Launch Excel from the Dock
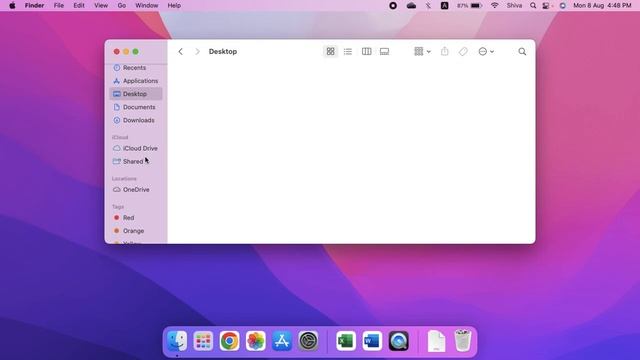The height and width of the screenshot is (360, 640). (346, 341)
